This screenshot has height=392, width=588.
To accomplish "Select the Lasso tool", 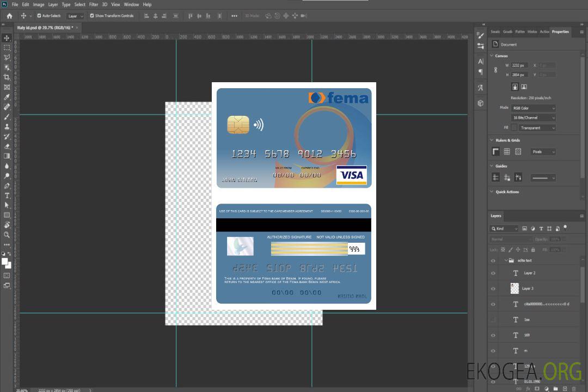I will pyautogui.click(x=7, y=57).
